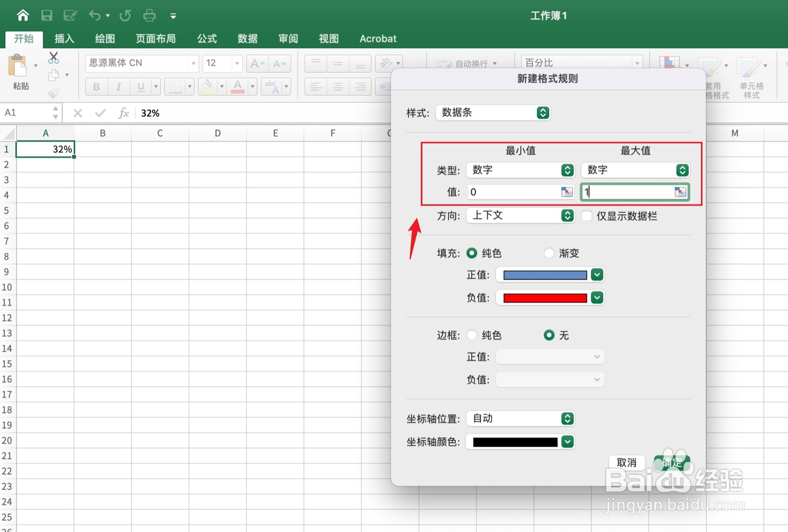The image size is (788, 532).
Task: Open the 正值 blue fill color picker
Action: coord(596,274)
